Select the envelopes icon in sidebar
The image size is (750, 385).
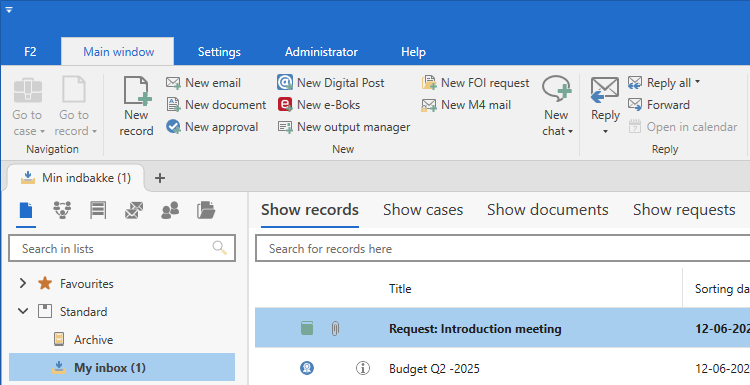click(134, 210)
